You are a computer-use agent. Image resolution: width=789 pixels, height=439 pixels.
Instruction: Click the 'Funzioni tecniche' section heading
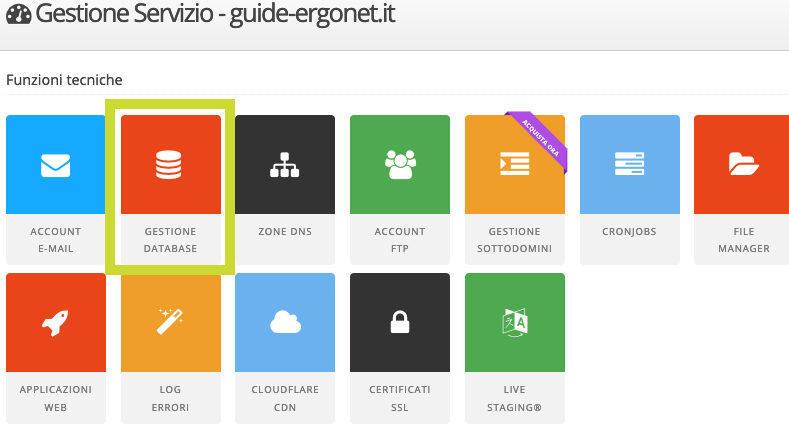pos(64,79)
